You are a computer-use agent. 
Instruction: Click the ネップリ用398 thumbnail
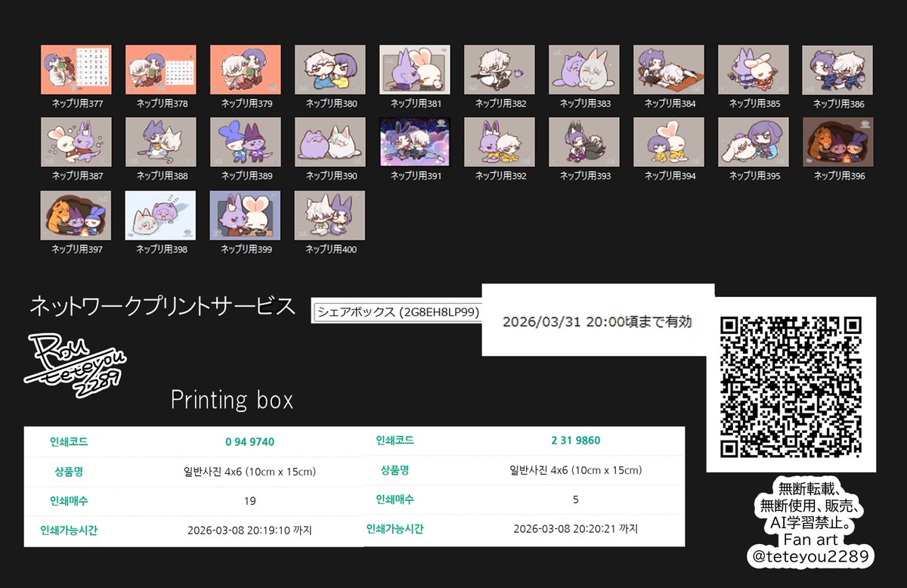tap(161, 215)
